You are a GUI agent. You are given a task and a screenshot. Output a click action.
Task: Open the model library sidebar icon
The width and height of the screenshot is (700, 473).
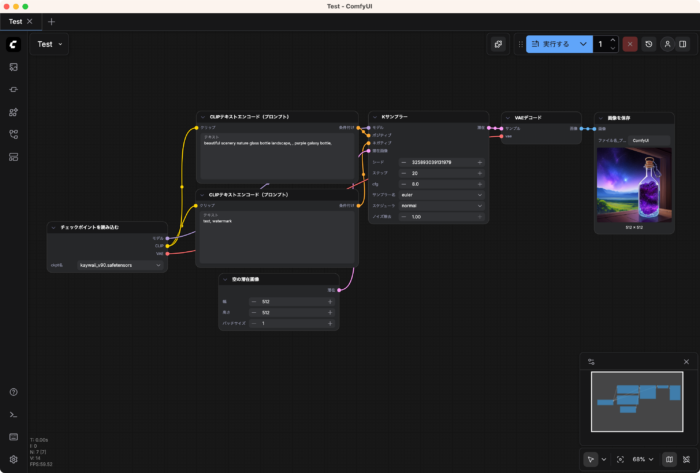point(14,112)
